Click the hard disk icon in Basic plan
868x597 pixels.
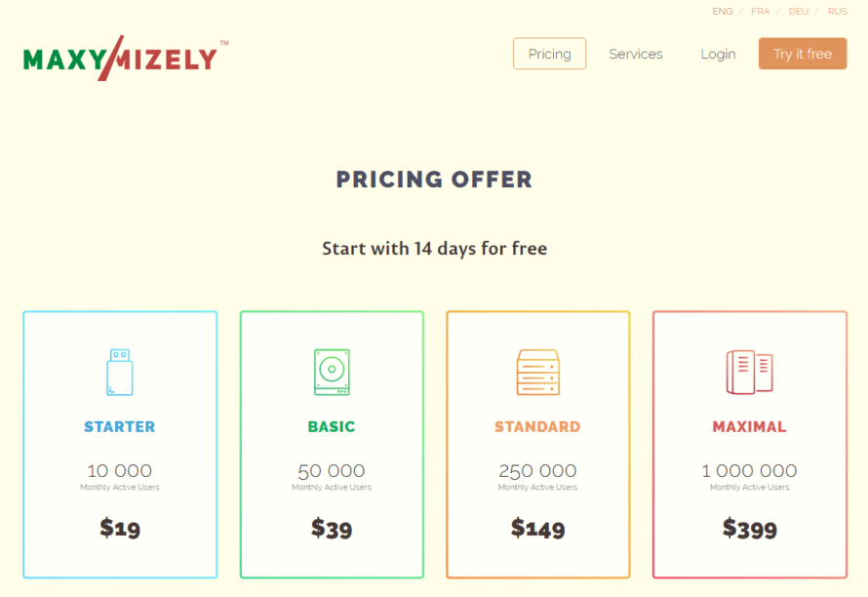[x=332, y=372]
